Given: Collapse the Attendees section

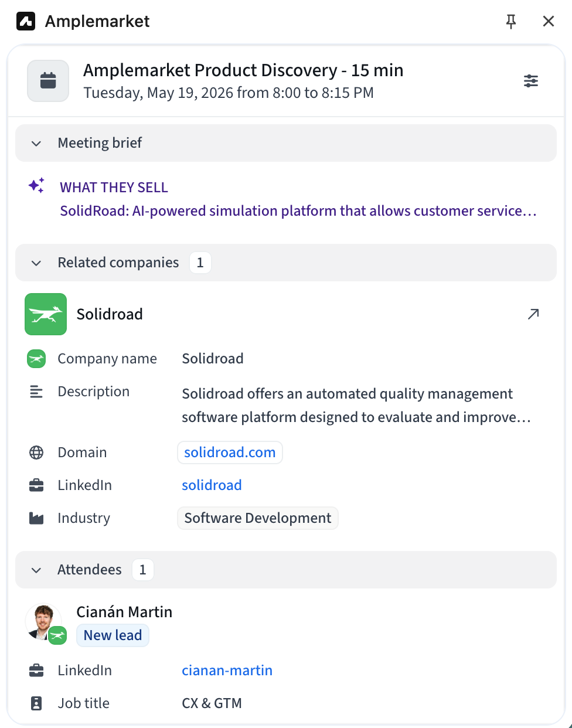Looking at the screenshot, I should 36,570.
